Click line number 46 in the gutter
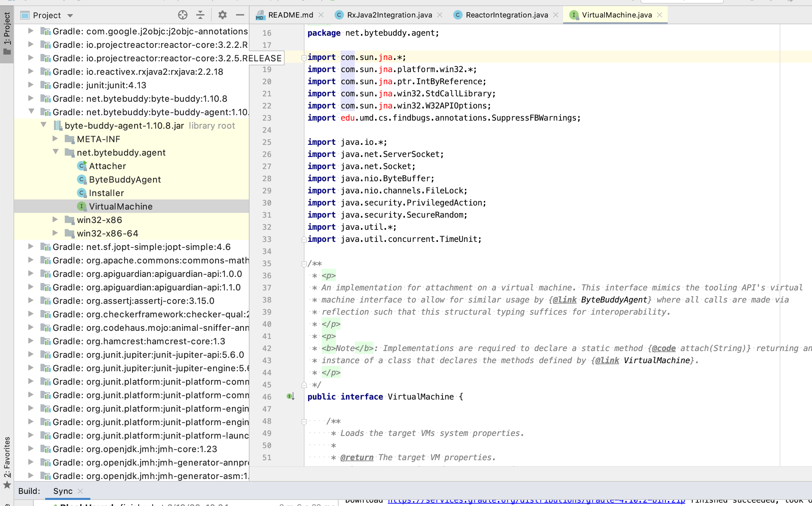This screenshot has width=812, height=506. tap(267, 397)
